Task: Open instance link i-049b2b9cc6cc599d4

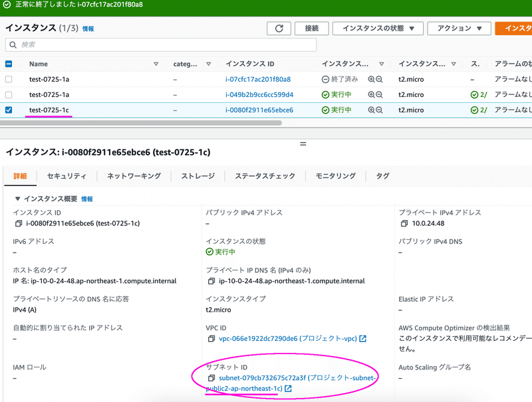Action: pos(259,94)
